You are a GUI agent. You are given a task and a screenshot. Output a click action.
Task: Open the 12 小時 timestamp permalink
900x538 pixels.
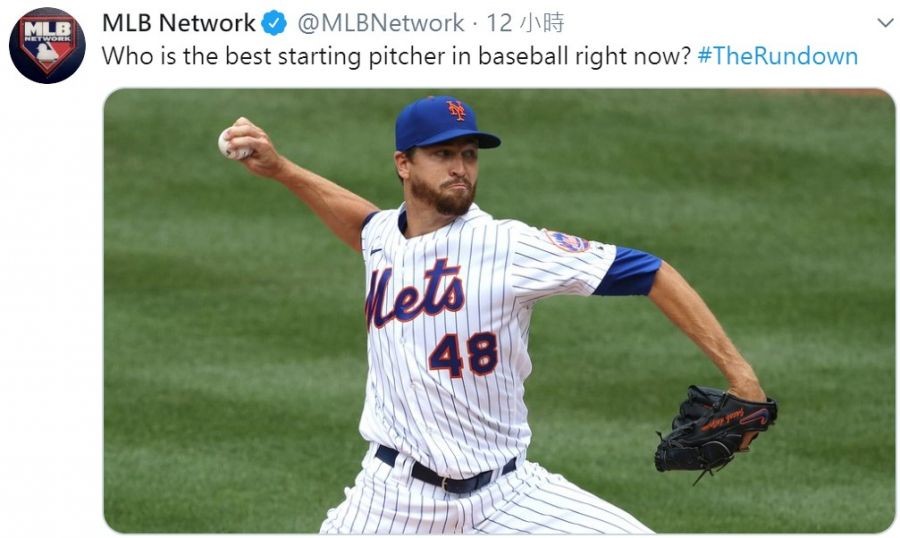coord(525,23)
